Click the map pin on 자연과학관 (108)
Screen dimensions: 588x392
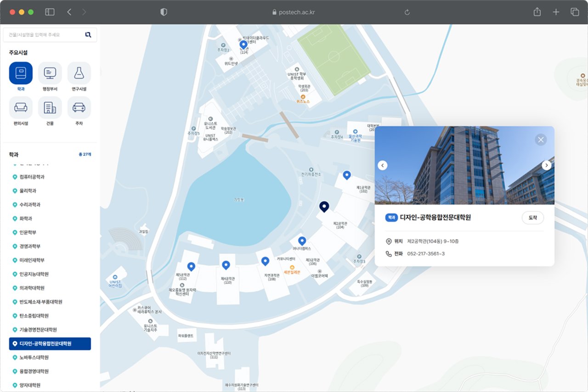click(265, 262)
